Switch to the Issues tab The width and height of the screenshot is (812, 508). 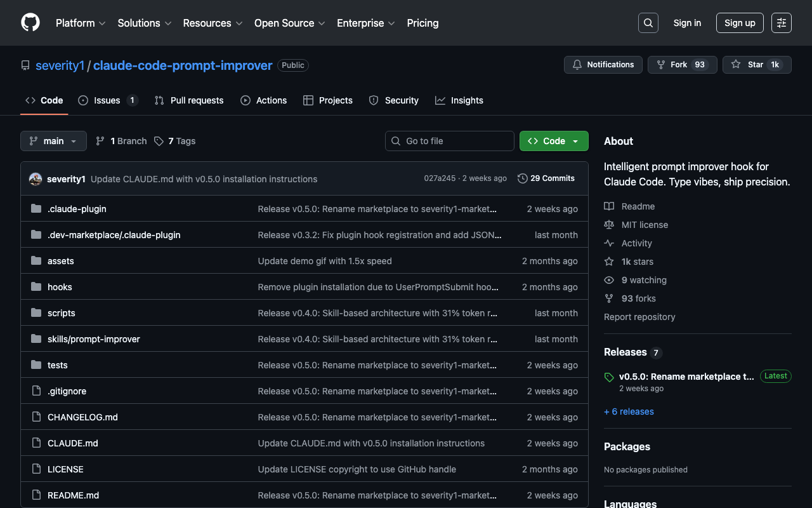click(107, 100)
